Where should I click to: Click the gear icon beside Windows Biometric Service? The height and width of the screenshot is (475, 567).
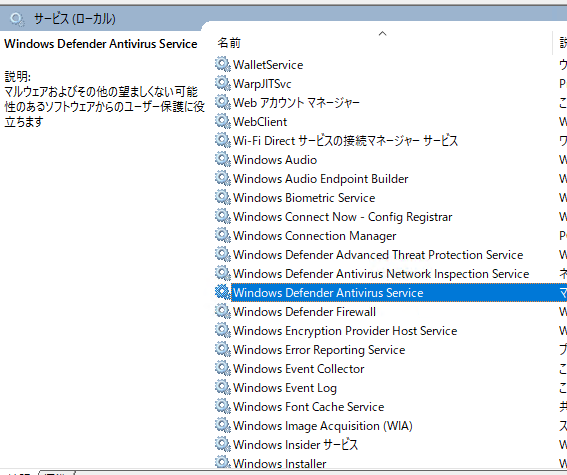(223, 197)
